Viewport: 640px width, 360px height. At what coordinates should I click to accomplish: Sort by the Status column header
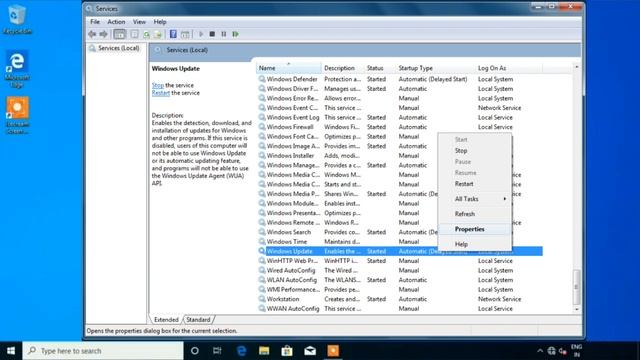pos(380,68)
